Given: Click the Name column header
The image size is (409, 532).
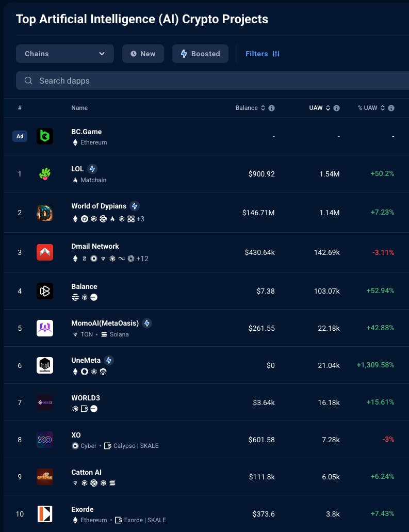Looking at the screenshot, I should 79,108.
